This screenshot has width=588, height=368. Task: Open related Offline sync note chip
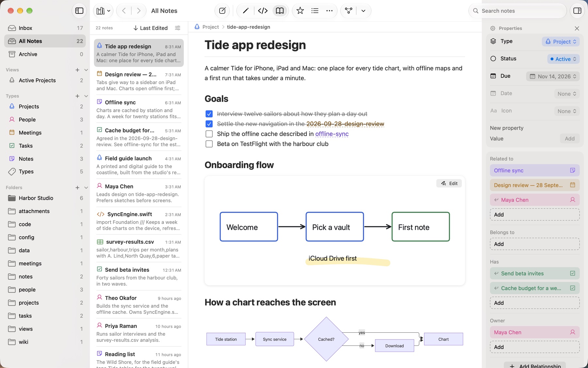pos(534,170)
